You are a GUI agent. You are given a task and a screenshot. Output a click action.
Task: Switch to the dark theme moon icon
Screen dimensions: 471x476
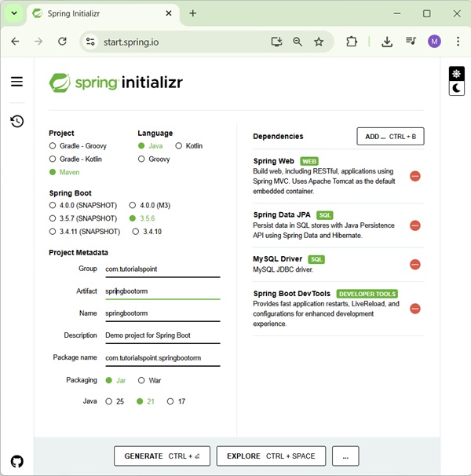pyautogui.click(x=456, y=89)
